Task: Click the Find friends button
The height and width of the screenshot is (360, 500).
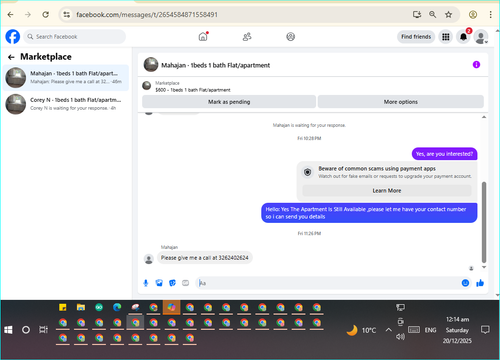Action: [x=416, y=37]
